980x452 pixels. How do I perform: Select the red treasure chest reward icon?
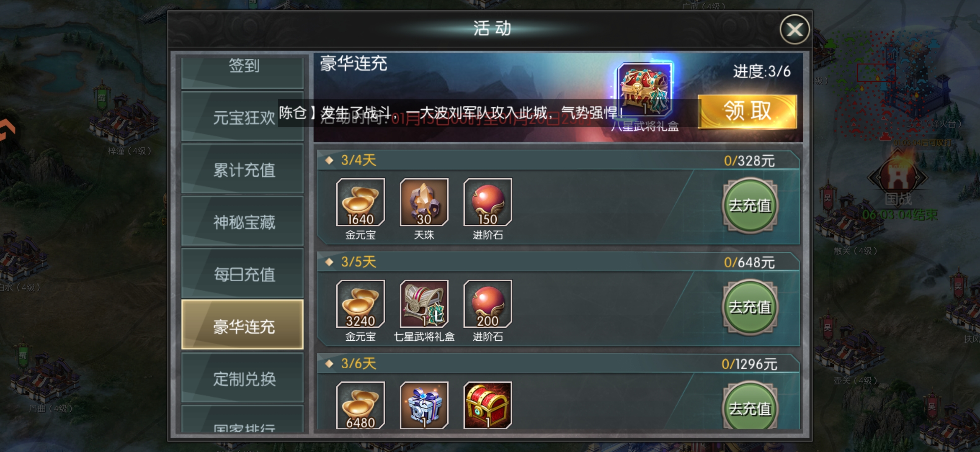click(x=487, y=405)
